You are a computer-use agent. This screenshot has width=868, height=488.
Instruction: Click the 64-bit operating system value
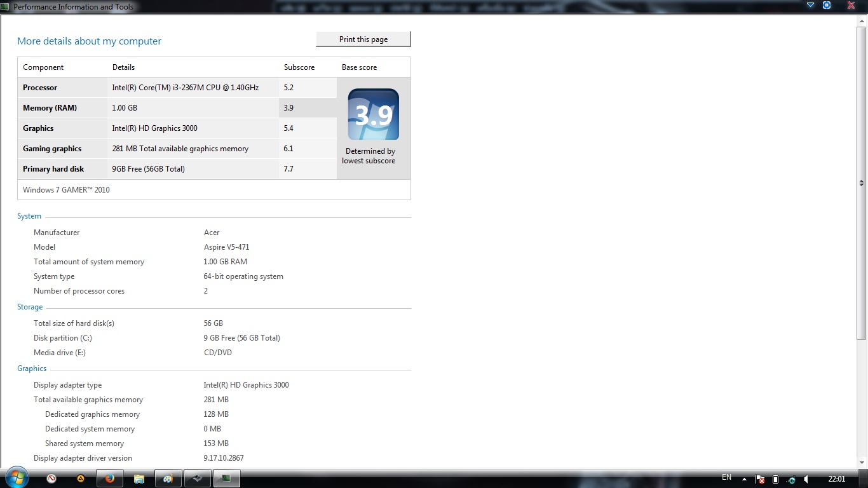(243, 276)
